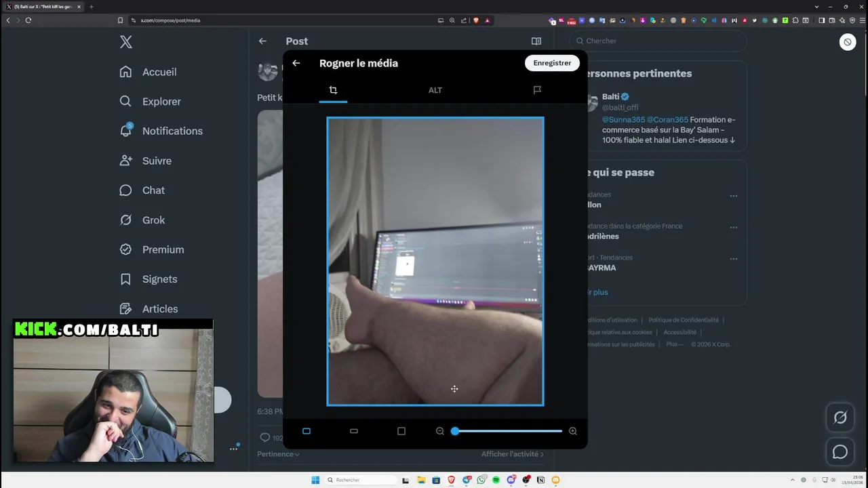Choose the wide aspect ratio icon
868x488 pixels.
tap(354, 431)
